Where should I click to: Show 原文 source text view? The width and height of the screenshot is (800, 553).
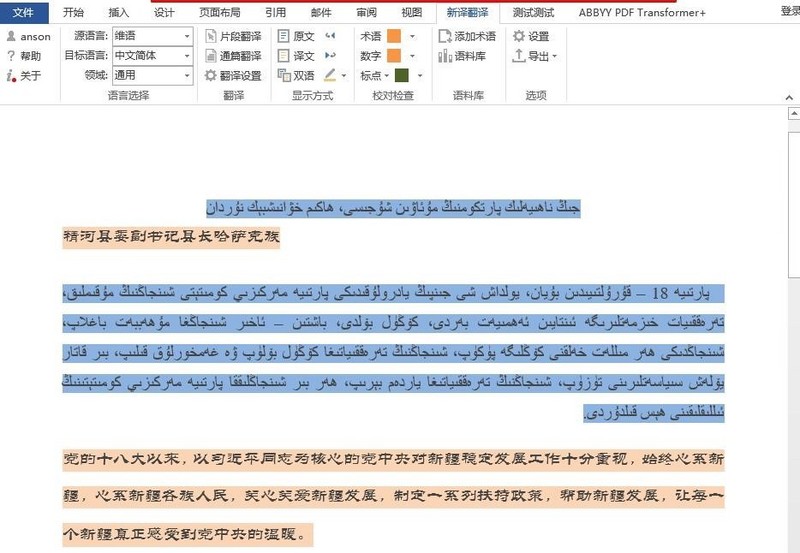click(296, 36)
